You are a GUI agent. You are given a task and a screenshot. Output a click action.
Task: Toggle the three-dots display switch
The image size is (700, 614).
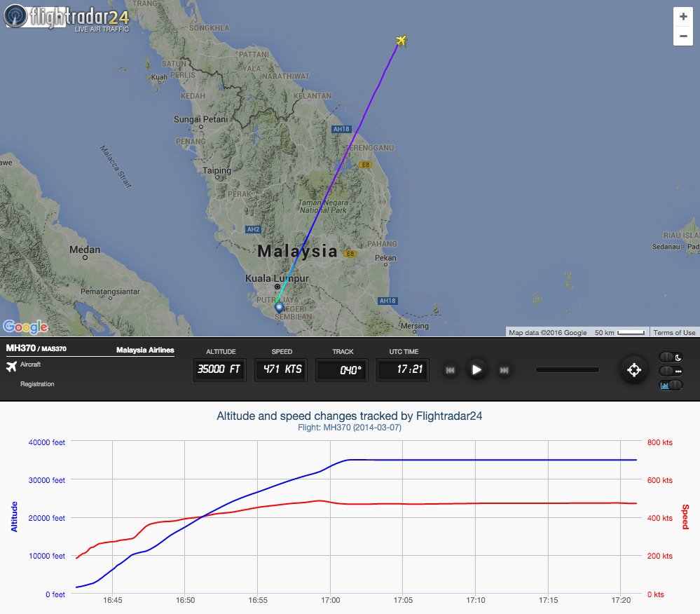[x=671, y=371]
